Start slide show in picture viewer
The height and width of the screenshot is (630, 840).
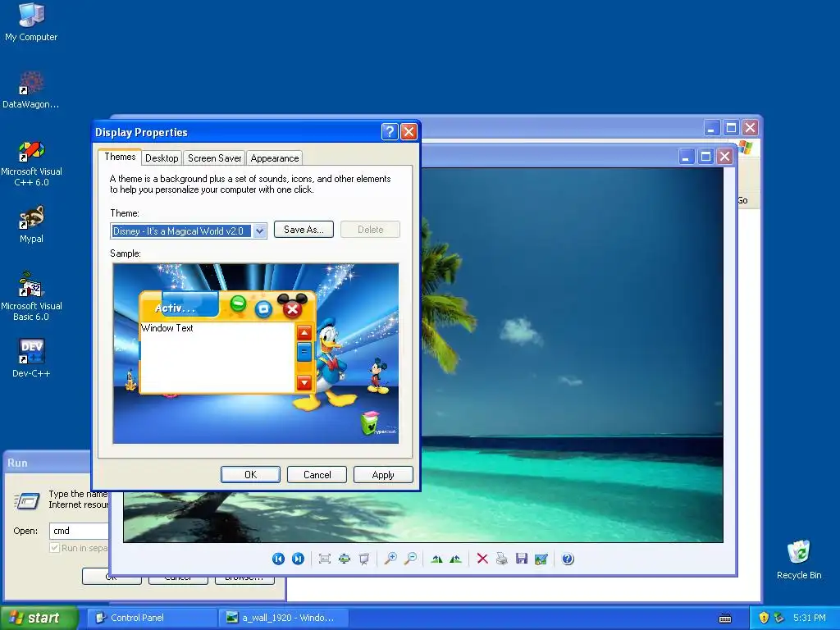[363, 559]
